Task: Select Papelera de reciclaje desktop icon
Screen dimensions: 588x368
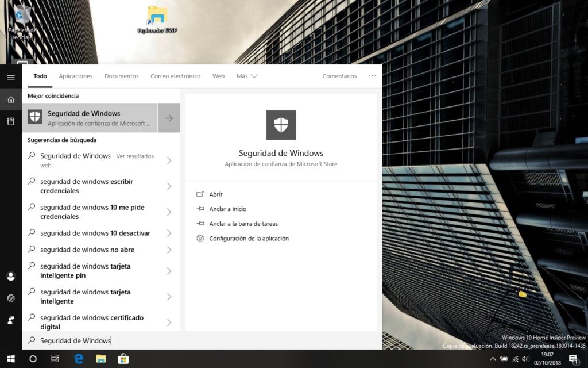Action: pos(22,22)
